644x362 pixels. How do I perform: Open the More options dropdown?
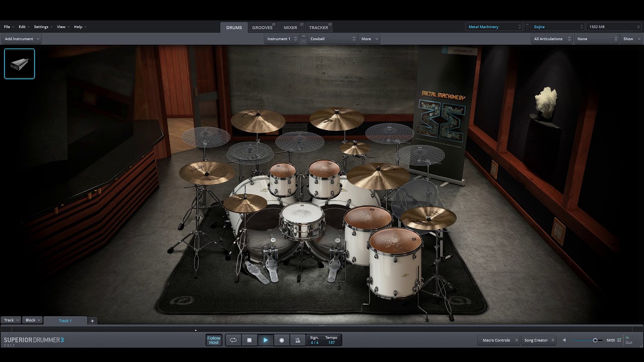point(369,39)
